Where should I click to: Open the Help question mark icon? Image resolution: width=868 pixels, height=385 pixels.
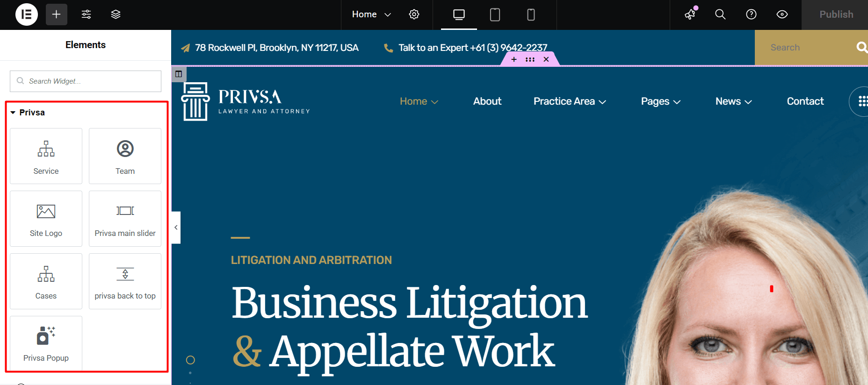click(x=751, y=14)
